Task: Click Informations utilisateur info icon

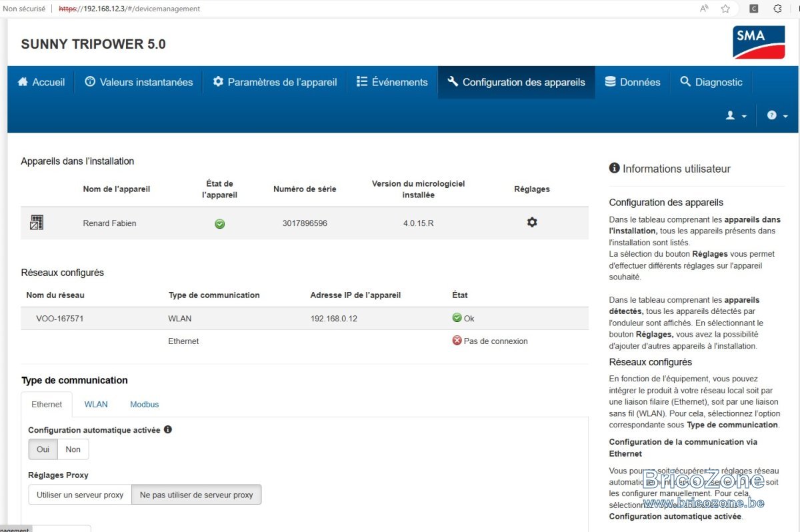Action: click(615, 168)
